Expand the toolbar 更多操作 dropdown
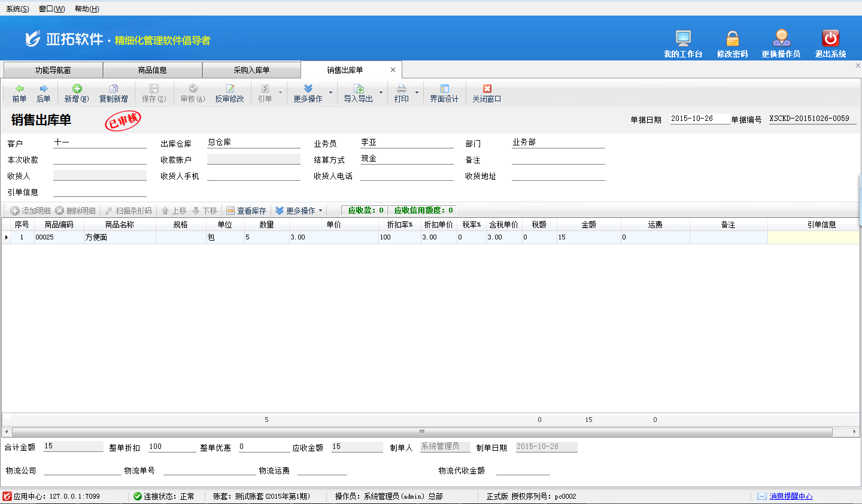This screenshot has width=862, height=504. [x=330, y=93]
